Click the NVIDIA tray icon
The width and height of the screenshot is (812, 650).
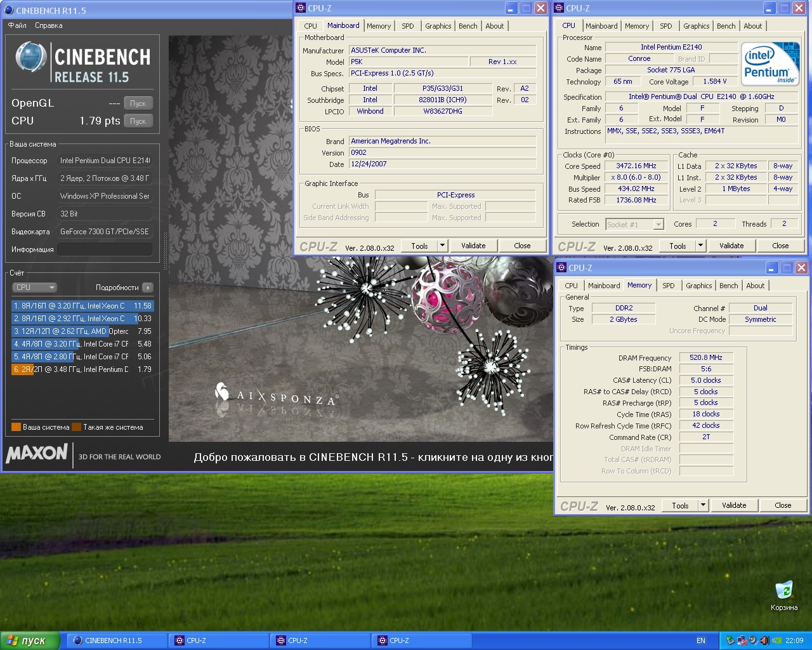tap(775, 640)
